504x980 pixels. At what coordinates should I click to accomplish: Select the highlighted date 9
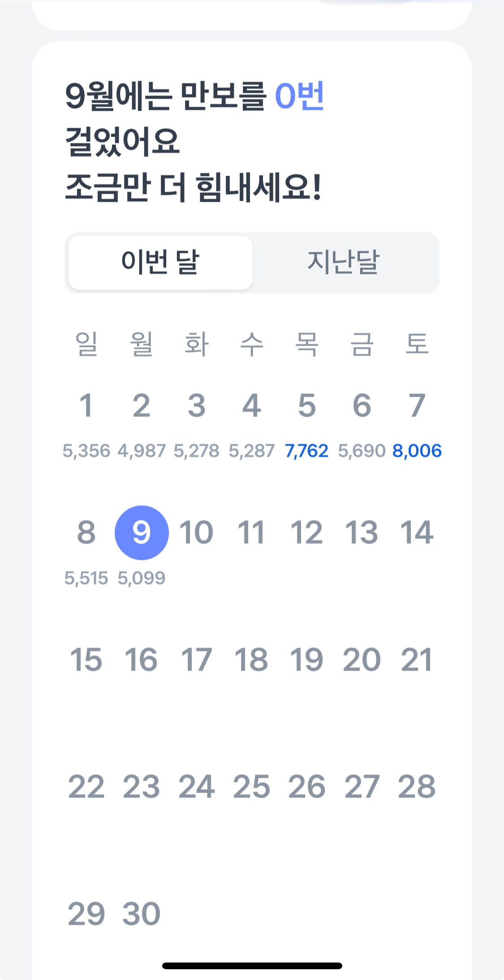(142, 533)
